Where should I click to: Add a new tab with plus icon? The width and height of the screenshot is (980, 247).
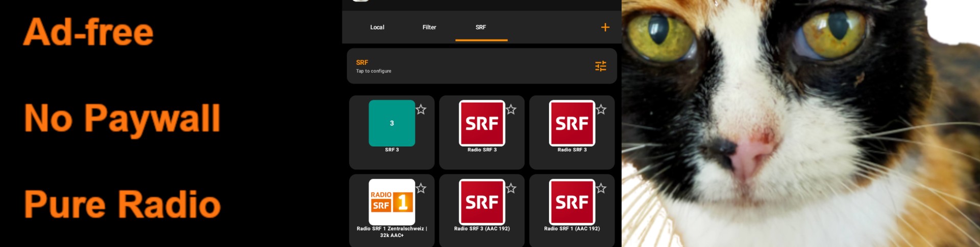click(x=605, y=27)
